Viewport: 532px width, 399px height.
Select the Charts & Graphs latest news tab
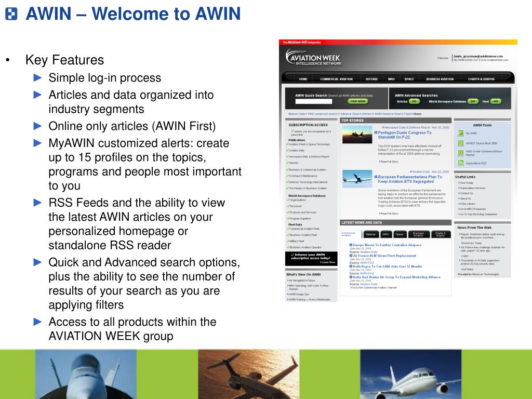[x=441, y=234]
